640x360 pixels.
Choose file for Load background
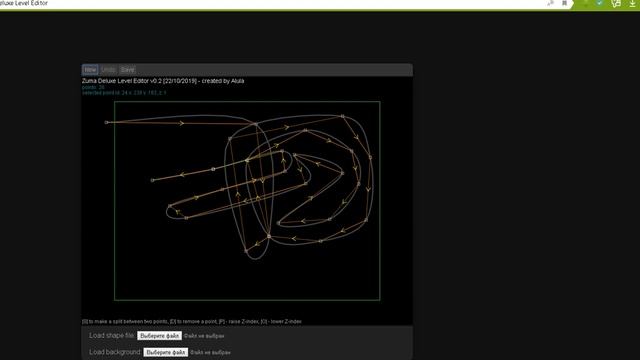click(166, 352)
